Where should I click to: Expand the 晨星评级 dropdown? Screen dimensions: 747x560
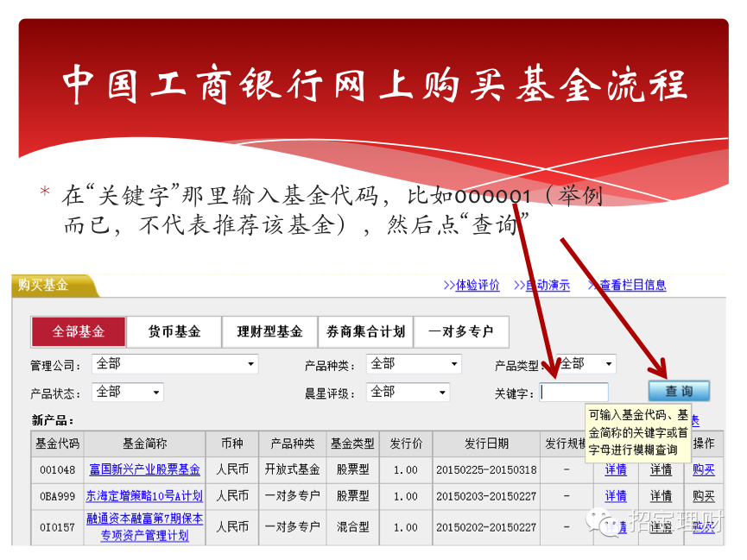[408, 393]
